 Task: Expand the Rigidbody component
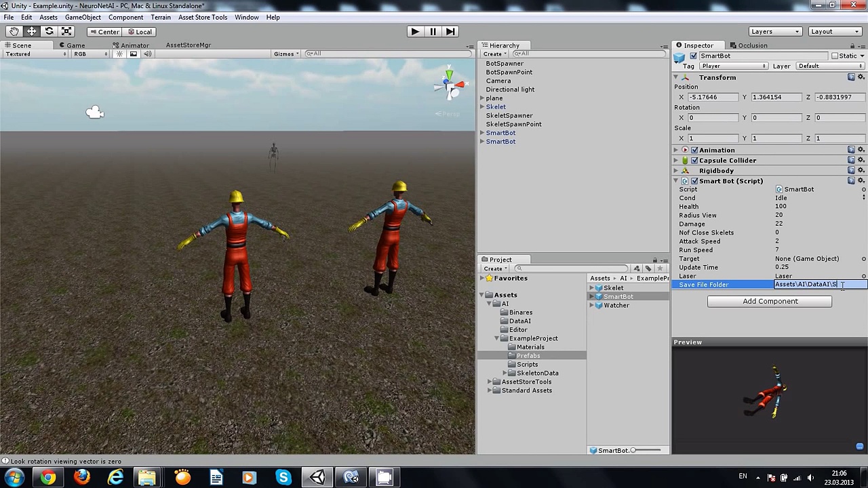coord(676,171)
